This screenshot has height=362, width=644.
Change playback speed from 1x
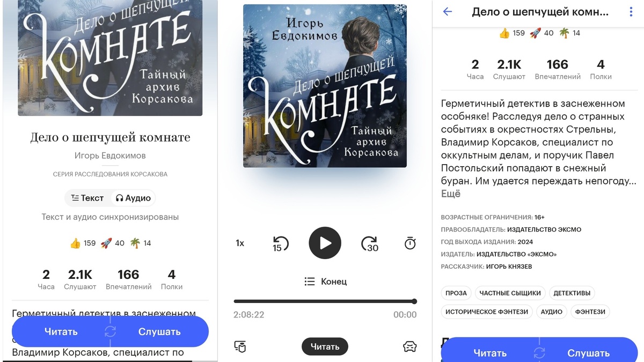point(240,243)
